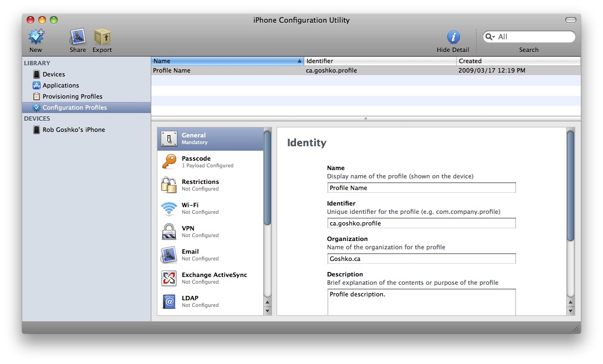
Task: Click the Devices phone icon
Action: tap(37, 74)
